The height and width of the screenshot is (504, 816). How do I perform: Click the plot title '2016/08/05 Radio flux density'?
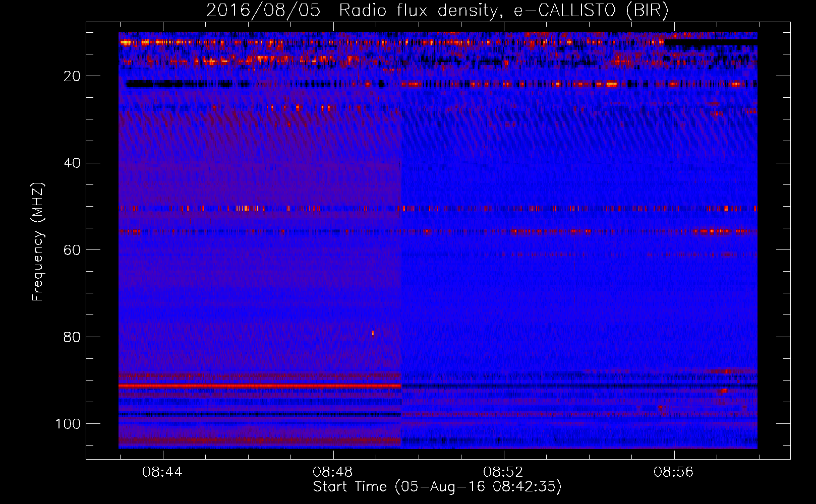tap(437, 11)
